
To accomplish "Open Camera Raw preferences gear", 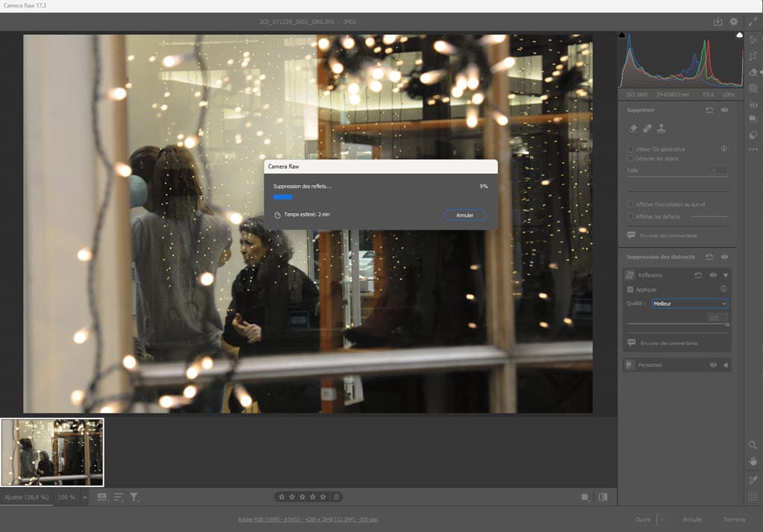I will click(733, 22).
